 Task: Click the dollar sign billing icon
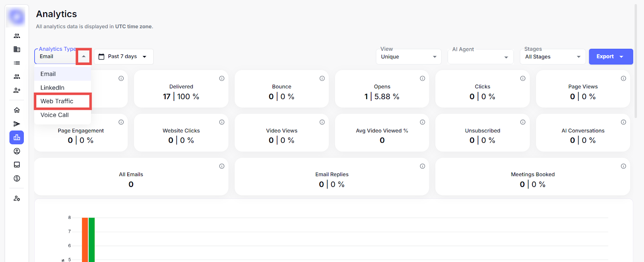coord(17,178)
